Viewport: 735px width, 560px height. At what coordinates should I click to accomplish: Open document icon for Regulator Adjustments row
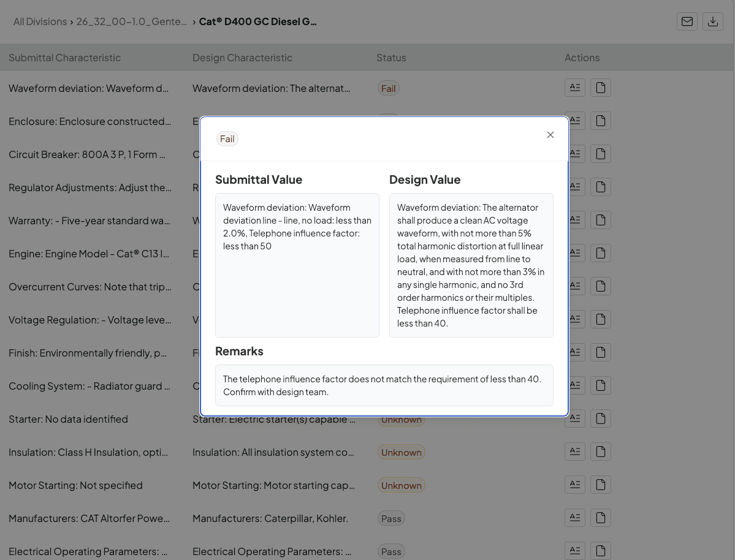(x=601, y=187)
